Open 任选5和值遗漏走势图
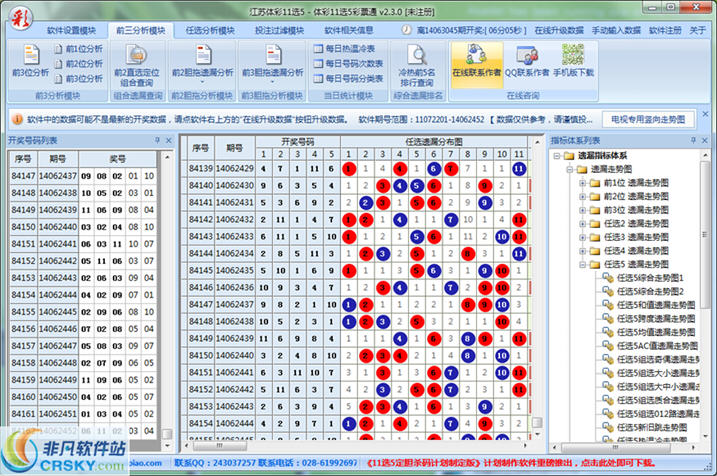Screen dimensions: 717x476 (649, 305)
